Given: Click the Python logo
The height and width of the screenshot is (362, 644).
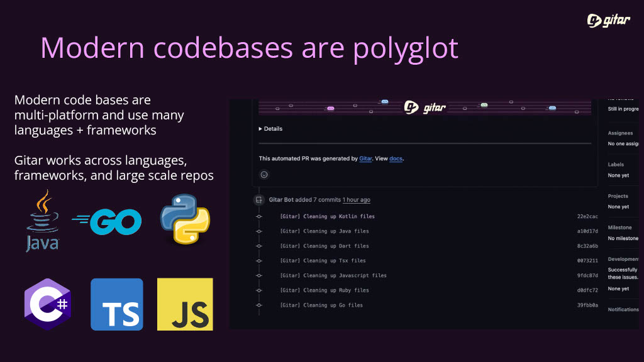Looking at the screenshot, I should click(186, 219).
